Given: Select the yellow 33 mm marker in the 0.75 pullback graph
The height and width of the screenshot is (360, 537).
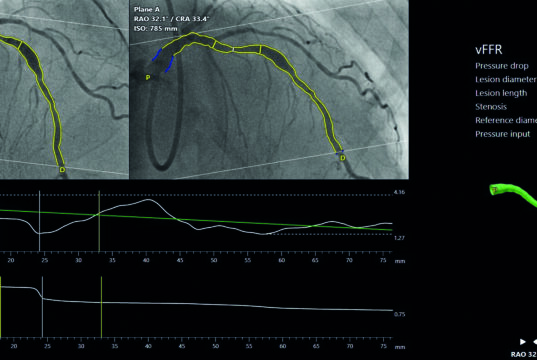Looking at the screenshot, I should 101,307.
